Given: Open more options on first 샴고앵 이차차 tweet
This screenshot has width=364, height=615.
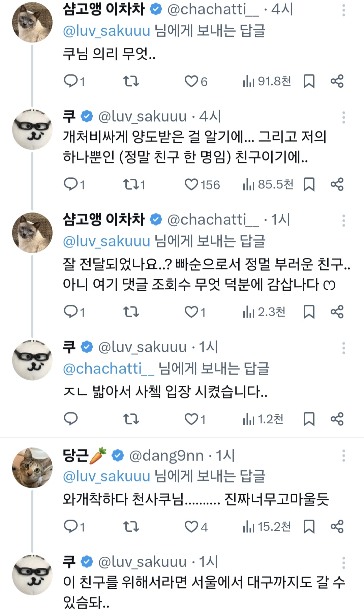Looking at the screenshot, I should click(343, 10).
